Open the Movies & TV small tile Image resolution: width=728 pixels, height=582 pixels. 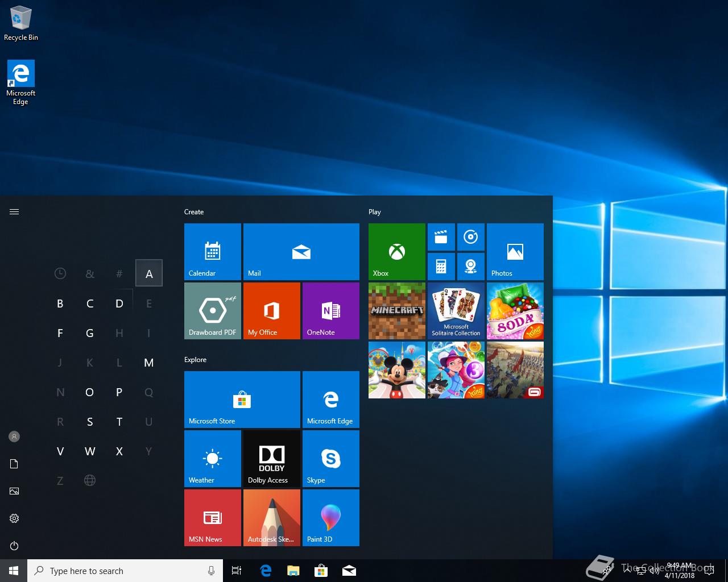441,237
